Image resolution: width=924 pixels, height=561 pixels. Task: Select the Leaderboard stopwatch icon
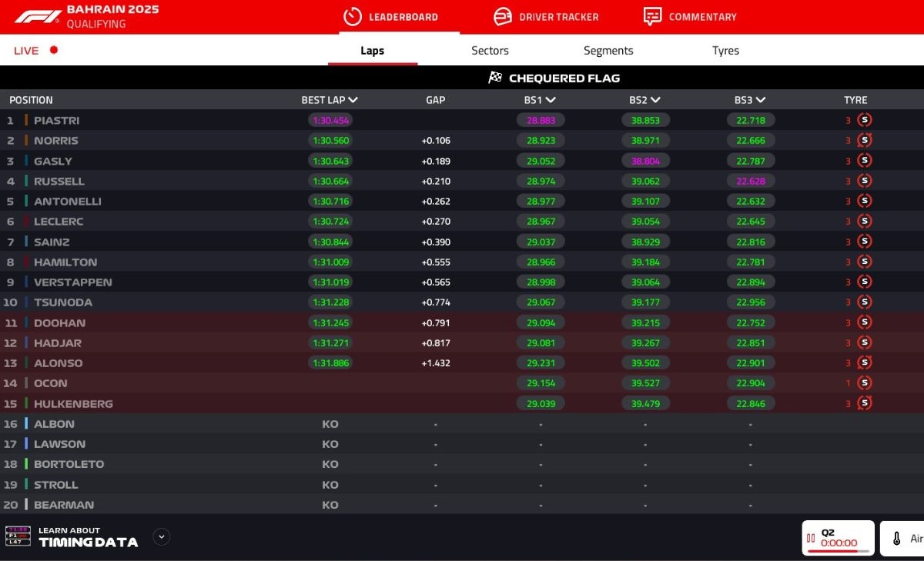pos(352,15)
